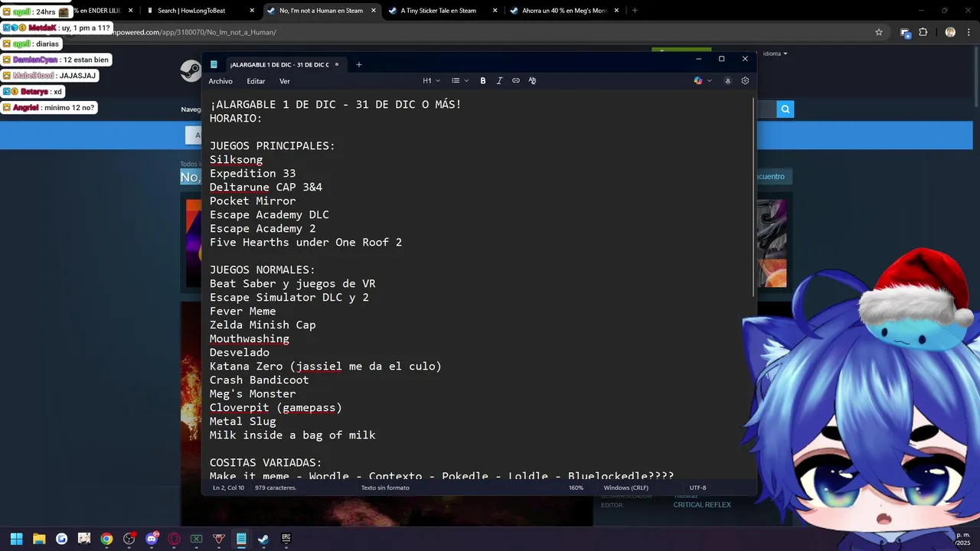The width and height of the screenshot is (980, 551).
Task: Close the A Tiny Sticker Tale tab
Action: pos(495,11)
